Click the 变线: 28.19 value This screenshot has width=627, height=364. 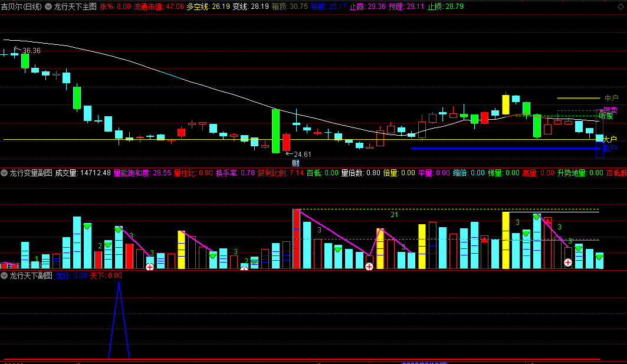click(251, 6)
